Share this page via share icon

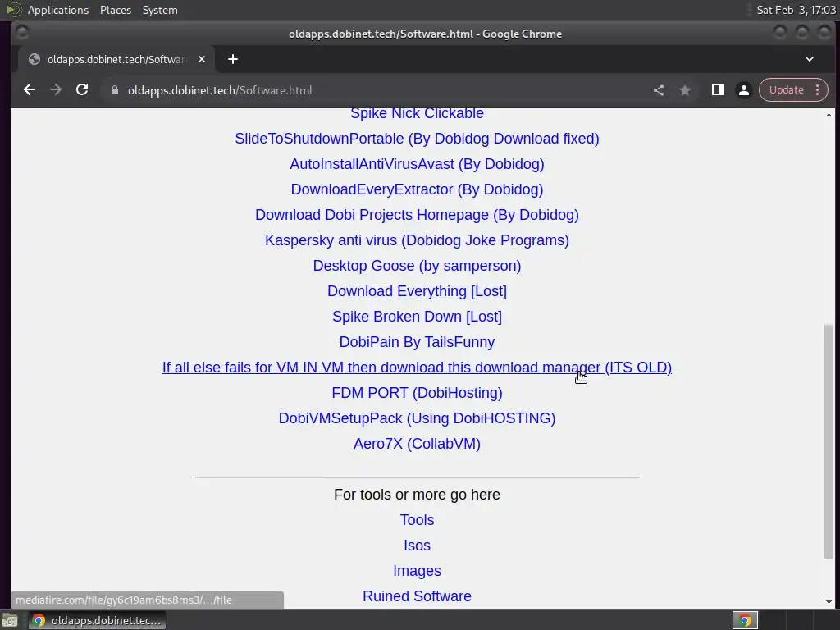point(659,90)
